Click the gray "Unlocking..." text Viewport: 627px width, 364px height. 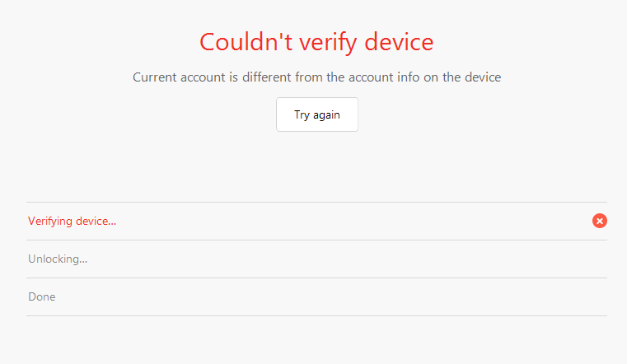coord(58,259)
